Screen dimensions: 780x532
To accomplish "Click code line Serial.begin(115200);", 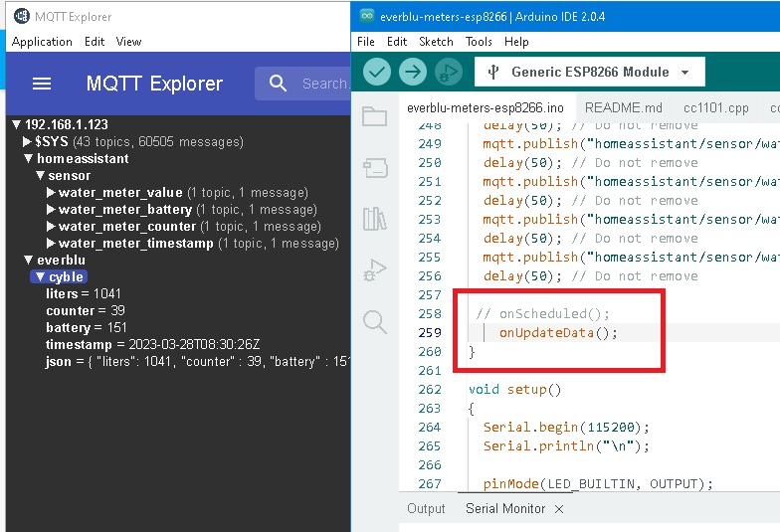I will [x=566, y=428].
